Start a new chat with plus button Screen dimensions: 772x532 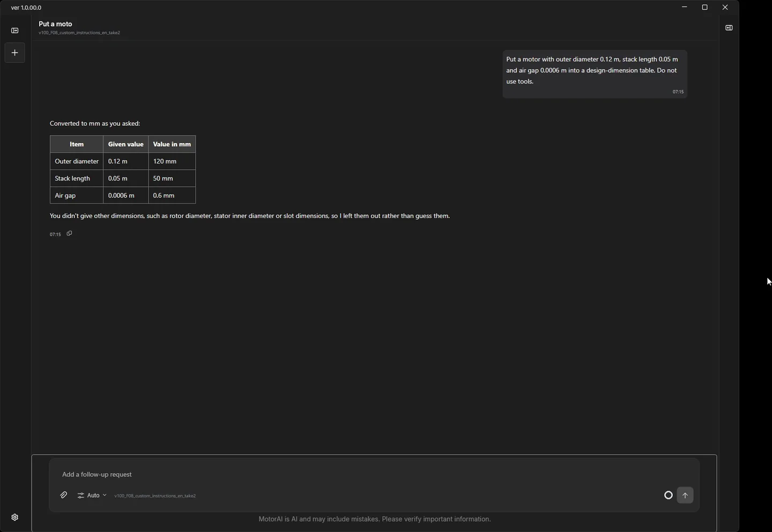15,53
